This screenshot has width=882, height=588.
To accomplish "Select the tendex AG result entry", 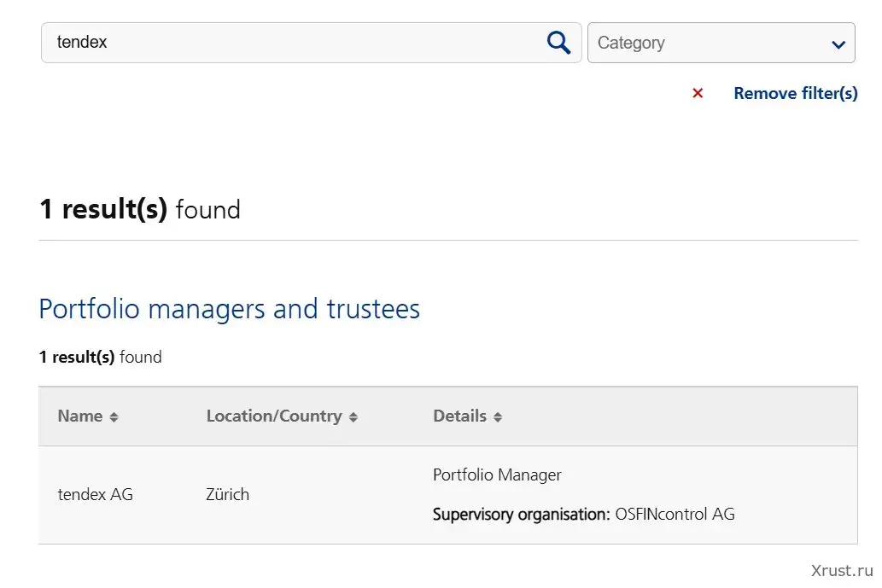I will [96, 494].
